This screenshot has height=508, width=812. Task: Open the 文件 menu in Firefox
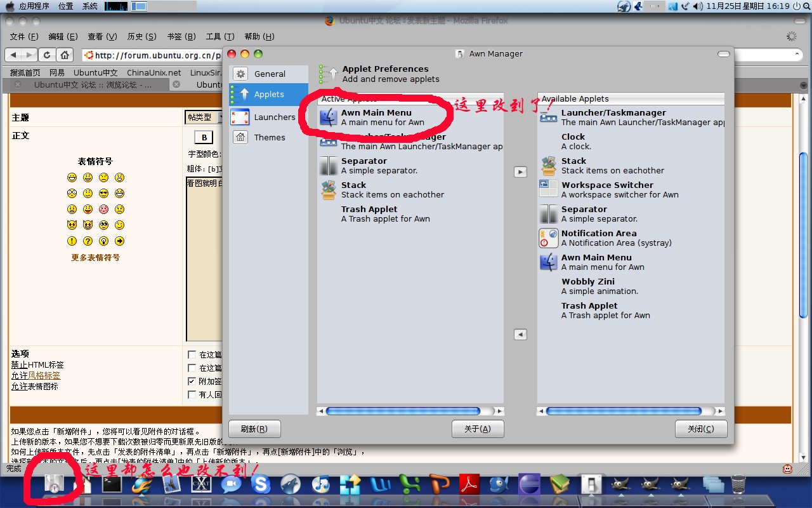pos(24,37)
